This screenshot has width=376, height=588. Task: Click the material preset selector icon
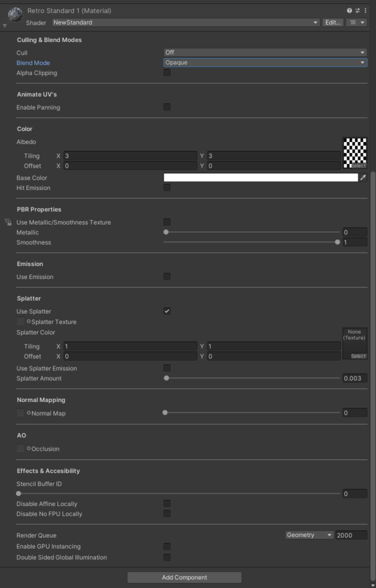(x=357, y=10)
